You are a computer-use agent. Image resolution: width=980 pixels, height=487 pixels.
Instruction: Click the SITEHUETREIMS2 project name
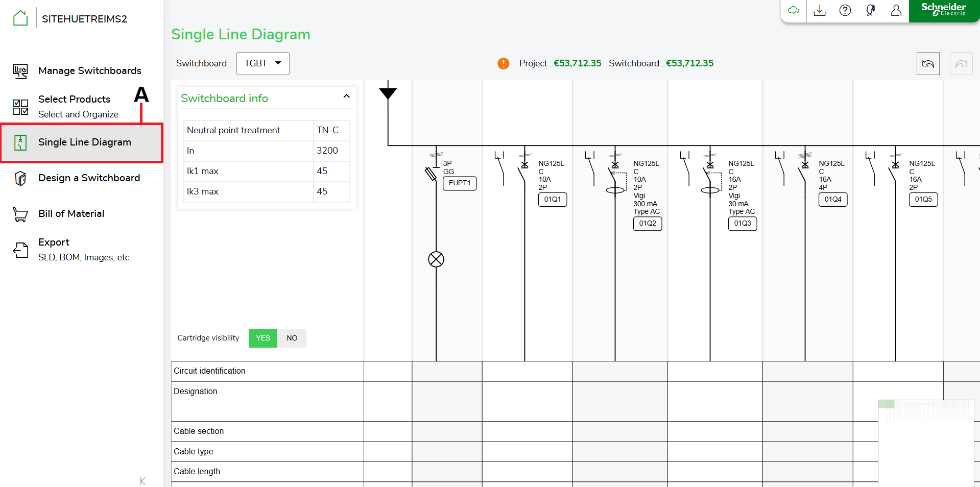(x=84, y=19)
